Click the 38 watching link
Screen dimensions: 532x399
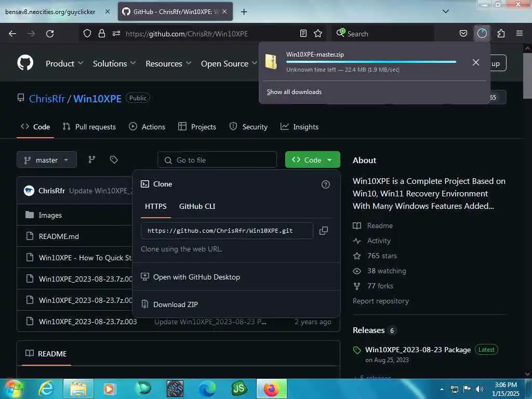(x=387, y=271)
